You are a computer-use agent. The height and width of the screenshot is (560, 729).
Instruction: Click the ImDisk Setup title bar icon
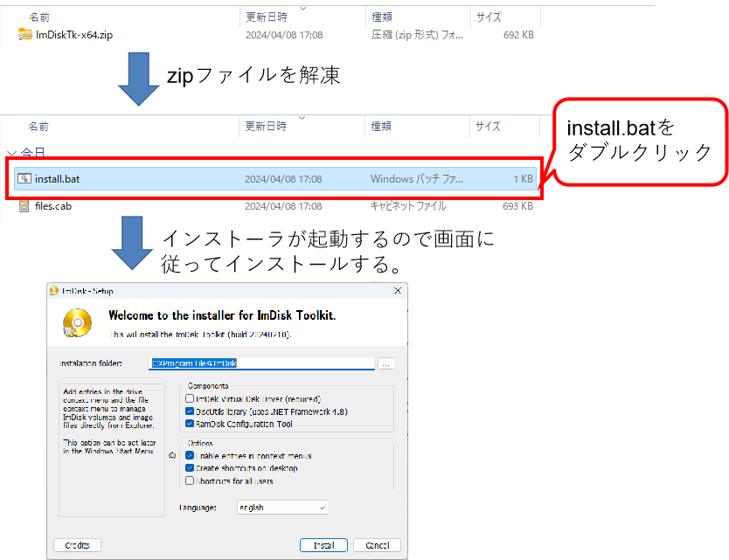click(x=54, y=291)
